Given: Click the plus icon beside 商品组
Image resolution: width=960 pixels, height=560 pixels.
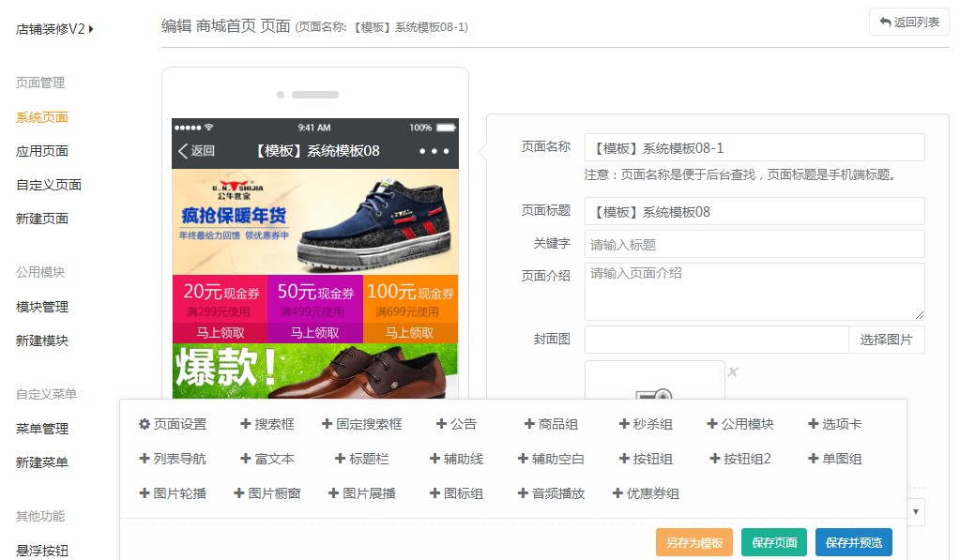Looking at the screenshot, I should pyautogui.click(x=529, y=424).
